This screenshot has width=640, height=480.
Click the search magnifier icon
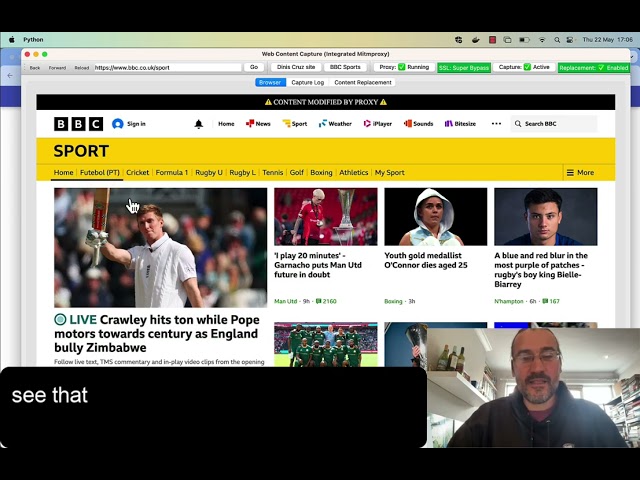point(518,124)
